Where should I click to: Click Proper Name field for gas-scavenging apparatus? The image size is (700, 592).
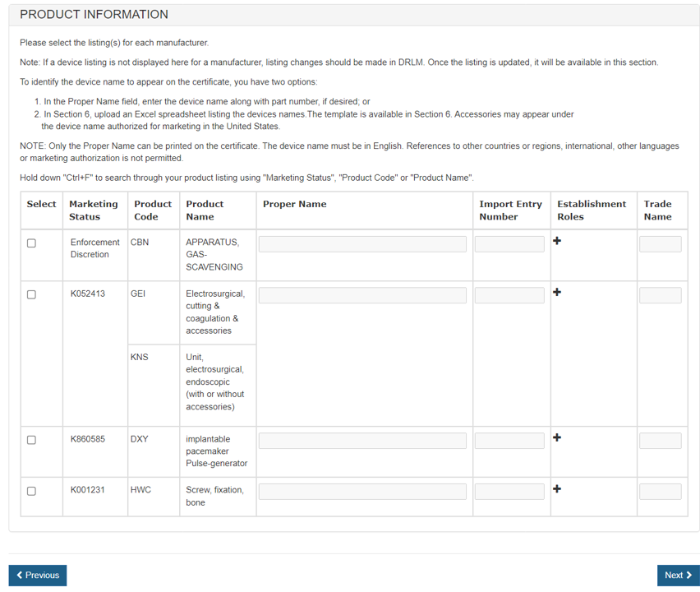click(x=362, y=244)
